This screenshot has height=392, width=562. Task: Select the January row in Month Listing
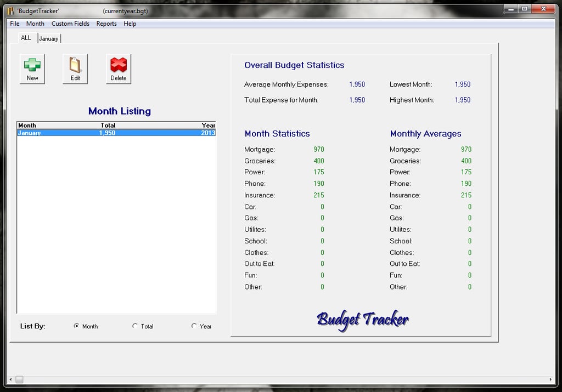116,133
